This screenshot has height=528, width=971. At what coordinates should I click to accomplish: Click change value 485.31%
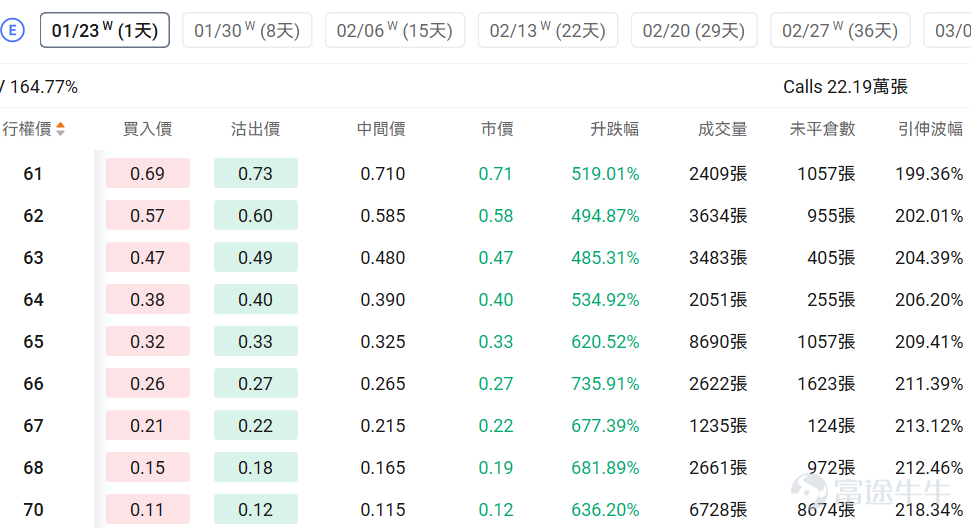[x=605, y=258]
